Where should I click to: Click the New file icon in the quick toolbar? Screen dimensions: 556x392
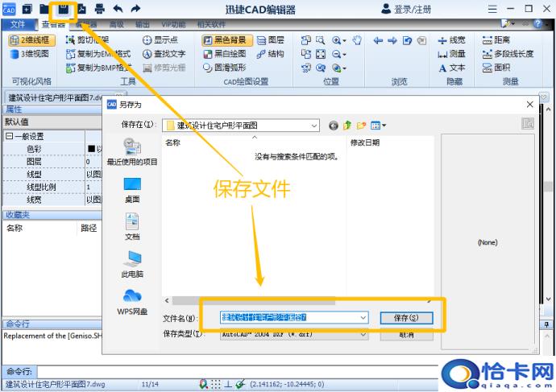pos(27,9)
